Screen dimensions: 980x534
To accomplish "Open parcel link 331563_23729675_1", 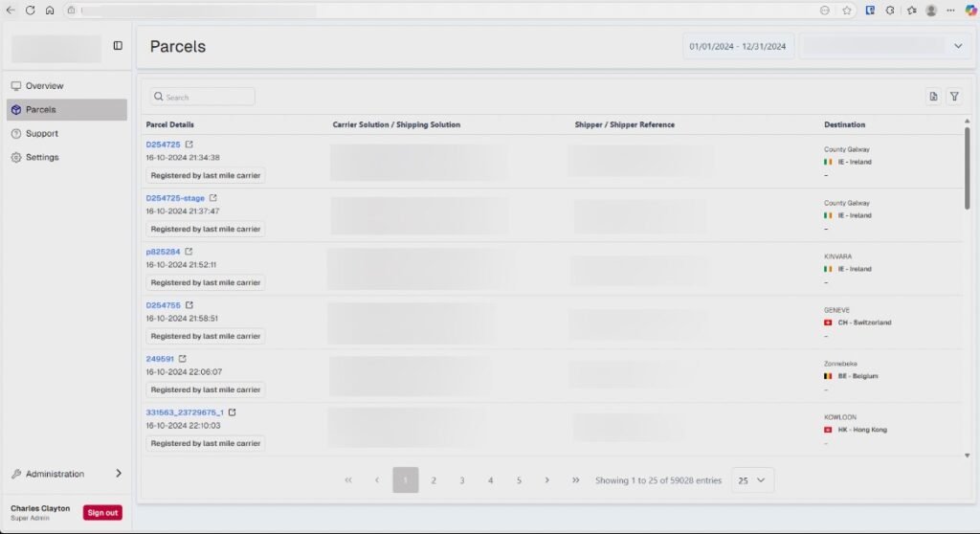I will point(184,412).
